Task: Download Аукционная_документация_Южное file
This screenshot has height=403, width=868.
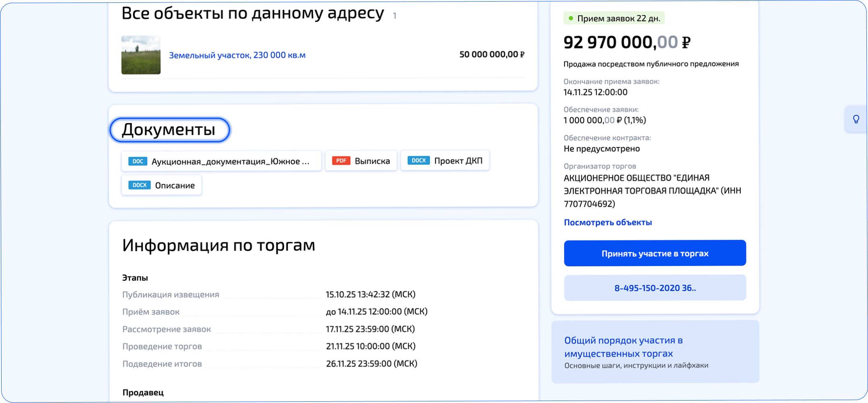Action: coord(221,161)
